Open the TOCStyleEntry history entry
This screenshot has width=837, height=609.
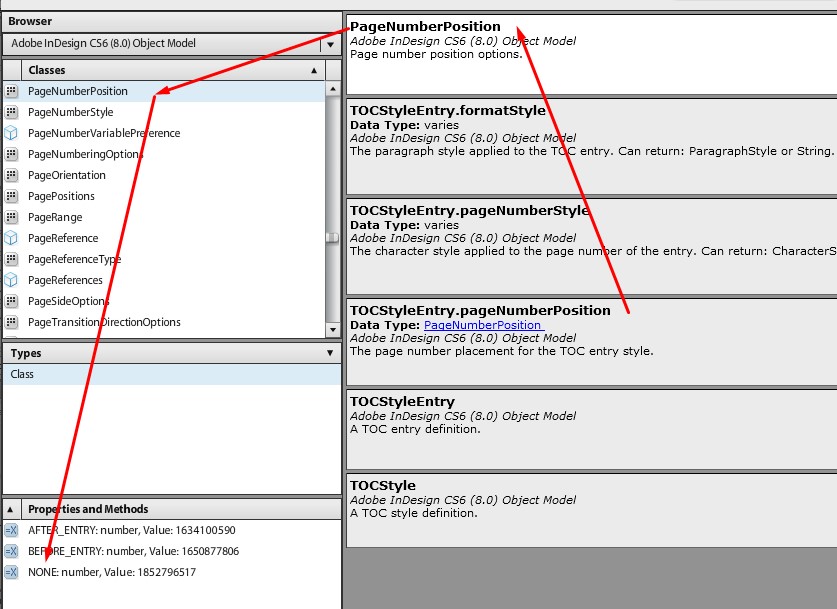591,430
